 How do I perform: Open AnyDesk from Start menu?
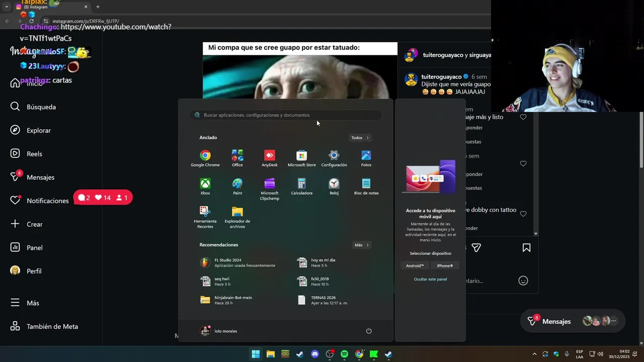click(270, 158)
